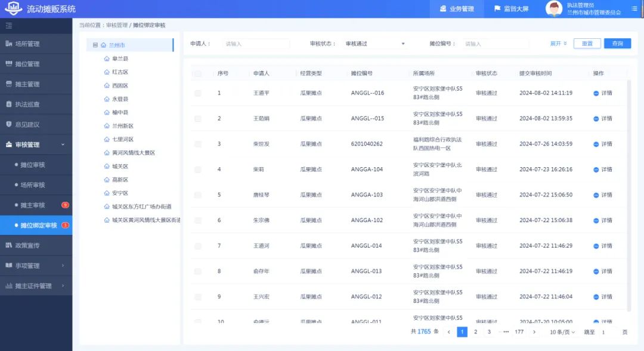Viewport: 644px width, 351px height.
Task: Open 详情 icon for 王道平 row
Action: click(596, 93)
